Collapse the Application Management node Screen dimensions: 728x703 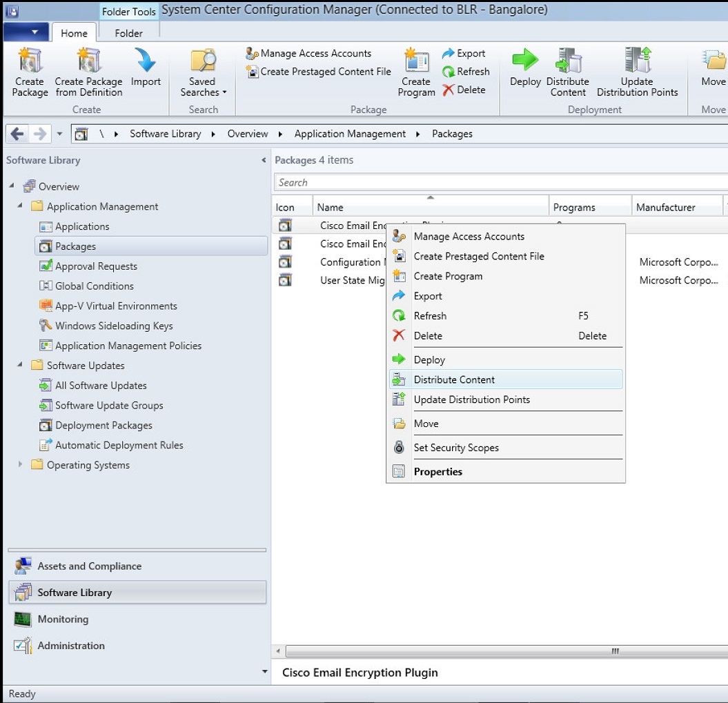[x=20, y=206]
